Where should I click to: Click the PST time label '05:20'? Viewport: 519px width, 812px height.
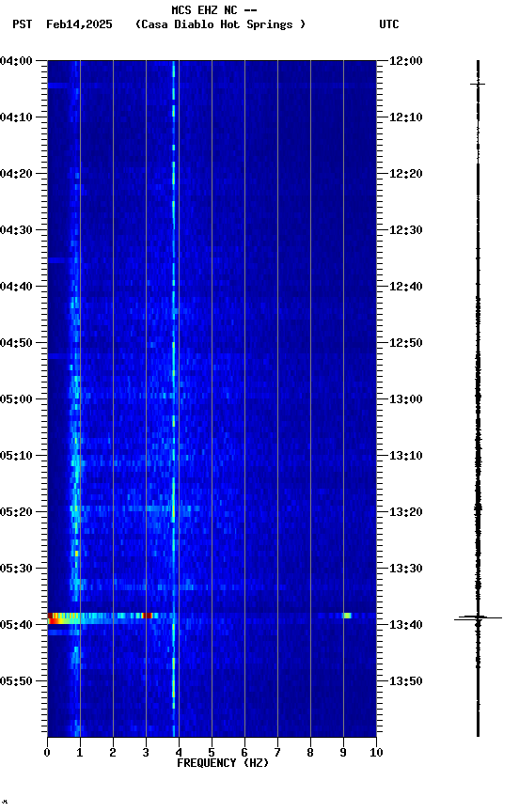(x=16, y=512)
